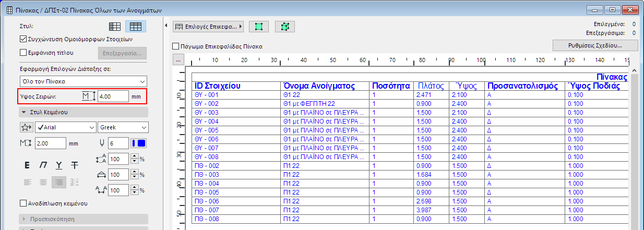The width and height of the screenshot is (644, 230).
Task: Click cell Θ1 με ΦΕΓΓΙΤΗ 22
Action: tap(324, 103)
